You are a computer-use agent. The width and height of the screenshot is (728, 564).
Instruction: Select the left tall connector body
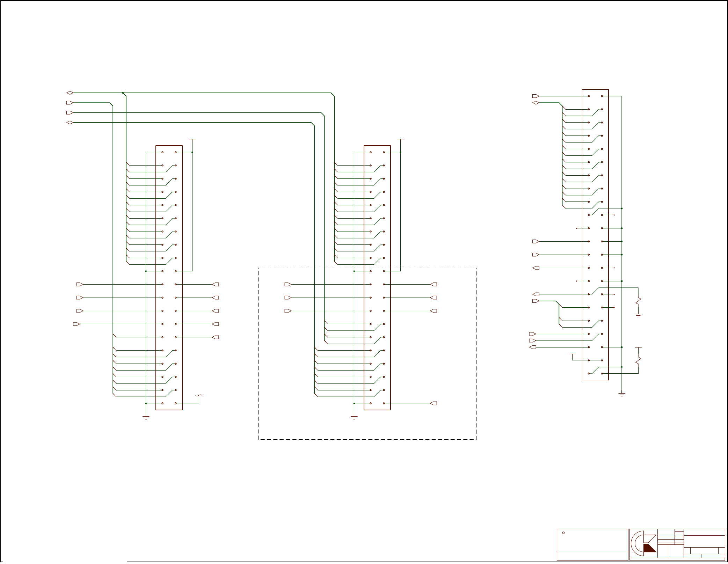(169, 278)
